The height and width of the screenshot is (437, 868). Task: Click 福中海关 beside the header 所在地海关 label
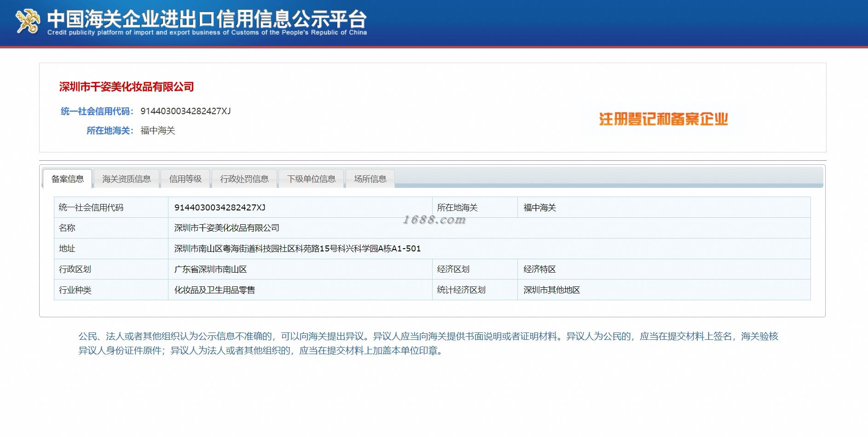pos(158,130)
